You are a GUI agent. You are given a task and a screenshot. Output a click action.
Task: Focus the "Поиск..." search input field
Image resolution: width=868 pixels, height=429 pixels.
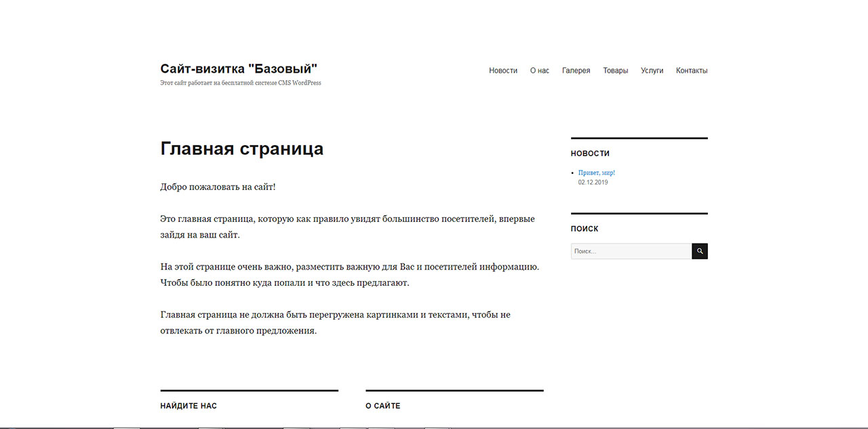pos(631,251)
